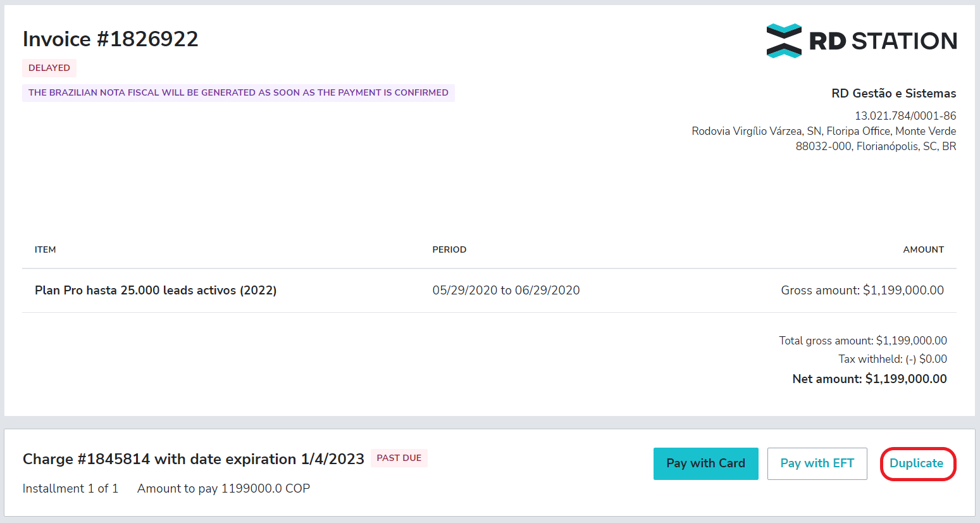Click the Net amount total
This screenshot has height=523, width=980.
tap(869, 379)
